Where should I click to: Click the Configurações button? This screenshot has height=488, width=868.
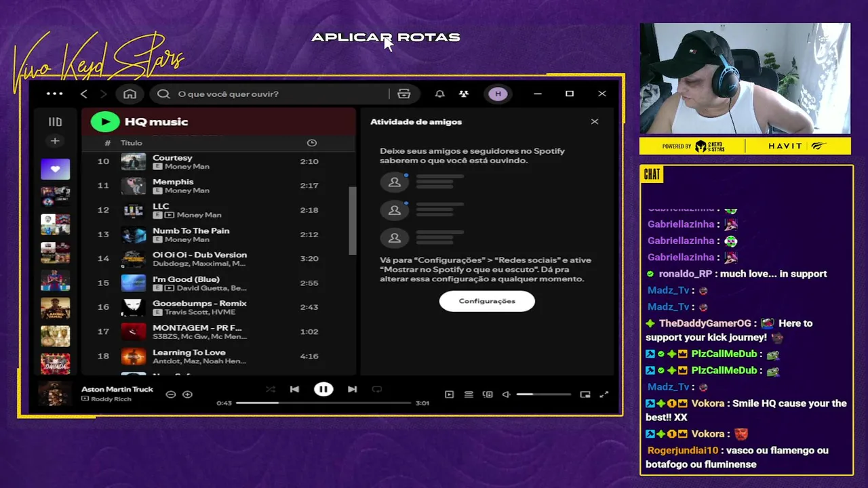pos(487,301)
